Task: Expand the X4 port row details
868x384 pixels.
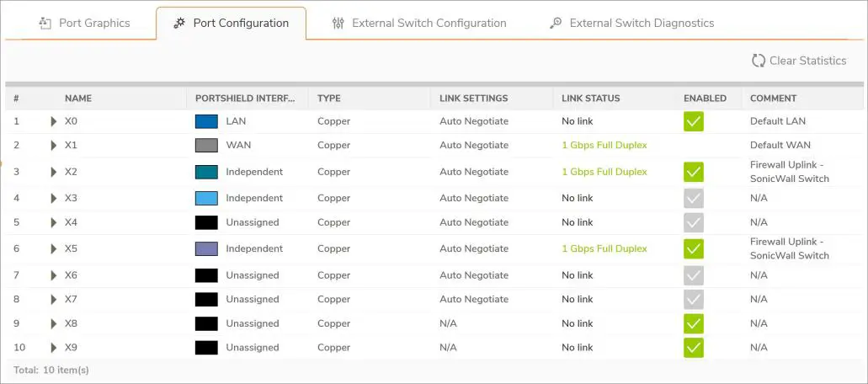Action: 54,222
